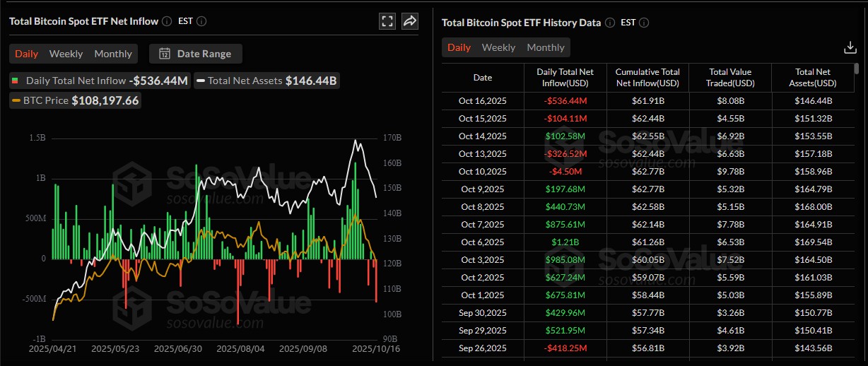This screenshot has width=868, height=366.
Task: Select Monthly tab in history table
Action: 546,47
